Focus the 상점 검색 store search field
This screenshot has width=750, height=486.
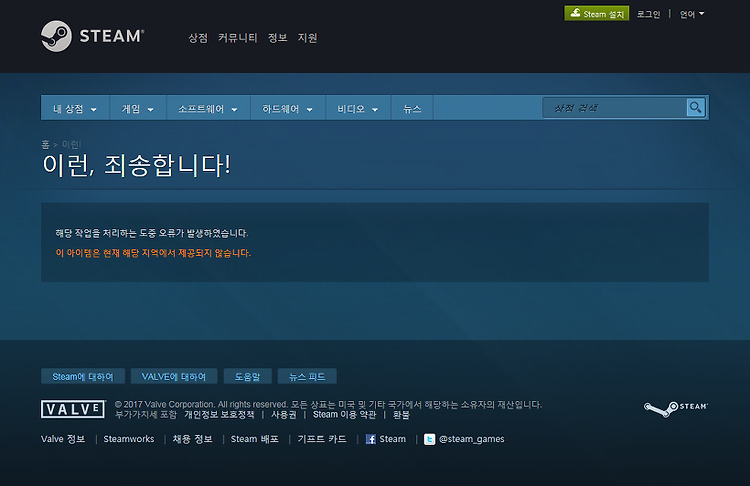coord(615,108)
